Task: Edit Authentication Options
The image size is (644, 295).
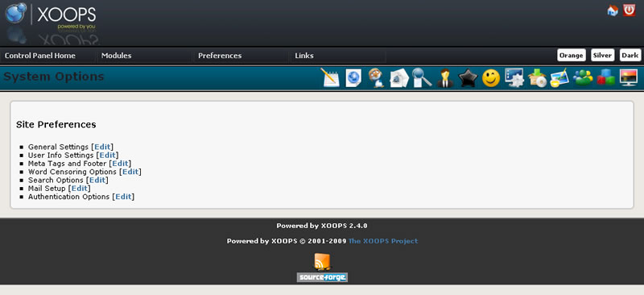Action: tap(124, 197)
